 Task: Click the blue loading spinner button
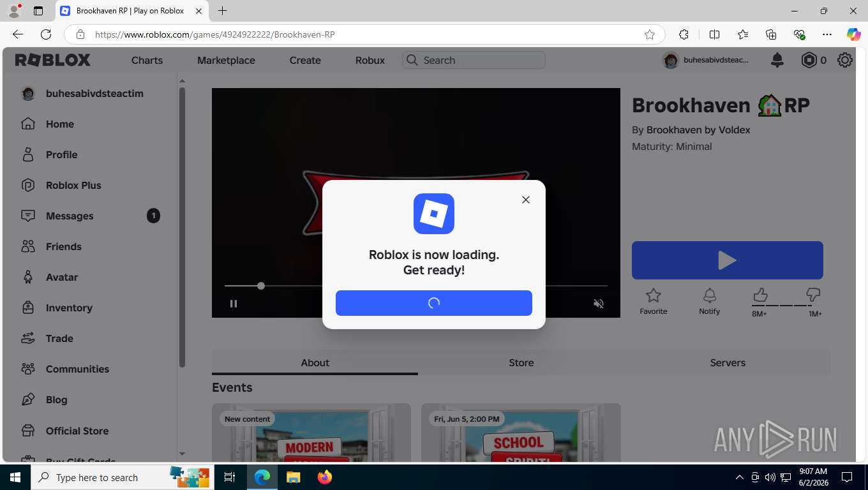click(x=434, y=303)
